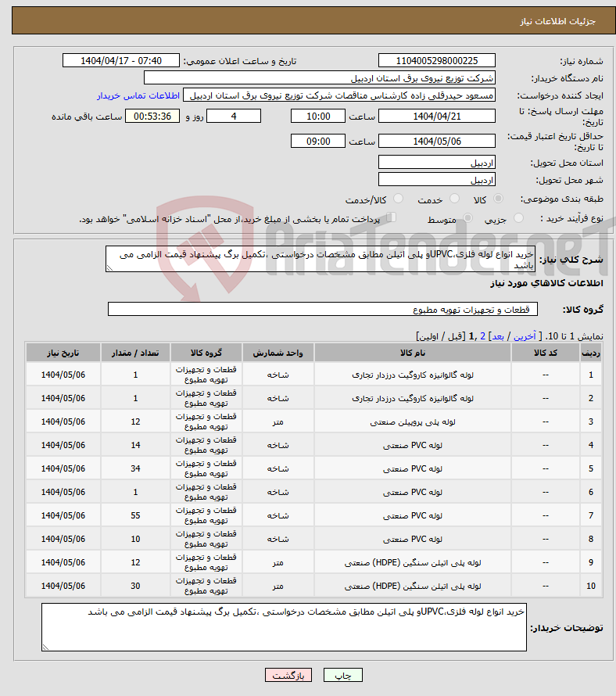Click the date 1404/05/06 in row 2
The height and width of the screenshot is (696, 616).
point(63,399)
